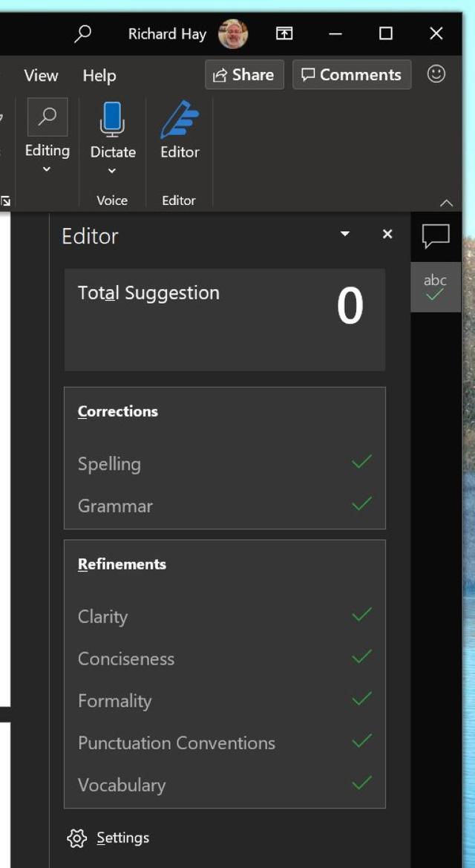
Task: Open the abc proofing check panel
Action: pyautogui.click(x=435, y=286)
